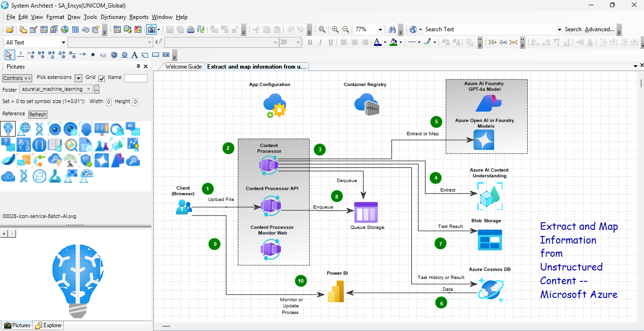Pin the Pictures panel
This screenshot has height=331, width=644.
coord(139,67)
